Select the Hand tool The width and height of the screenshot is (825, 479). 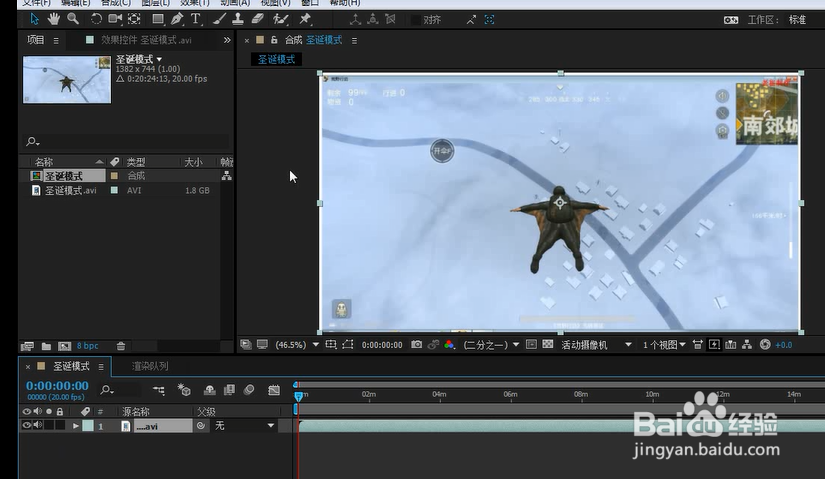click(53, 19)
